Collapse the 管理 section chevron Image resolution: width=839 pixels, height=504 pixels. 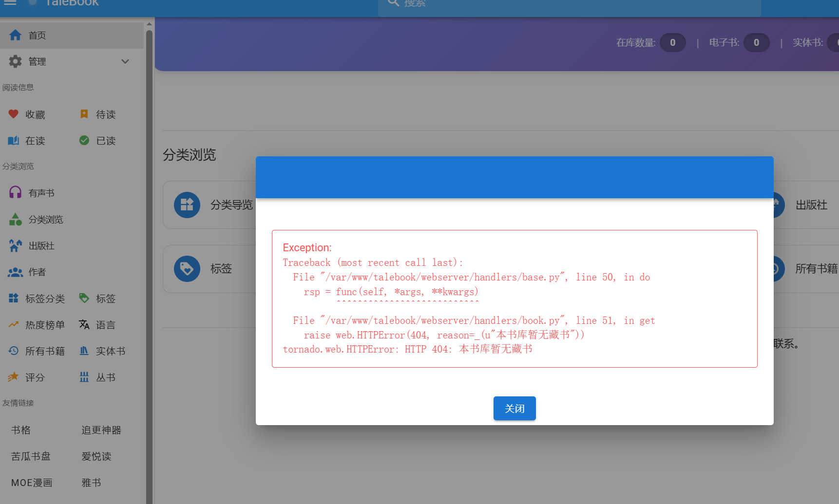(125, 61)
